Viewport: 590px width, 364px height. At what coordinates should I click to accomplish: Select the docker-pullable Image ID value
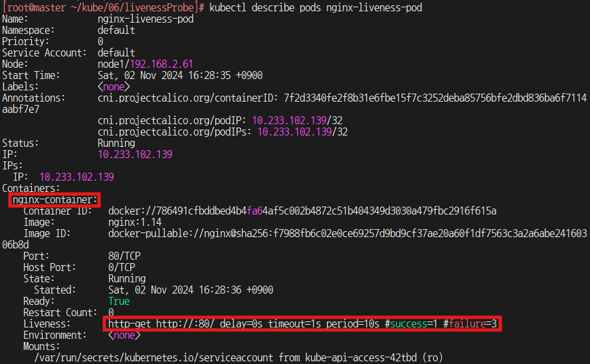click(x=347, y=233)
